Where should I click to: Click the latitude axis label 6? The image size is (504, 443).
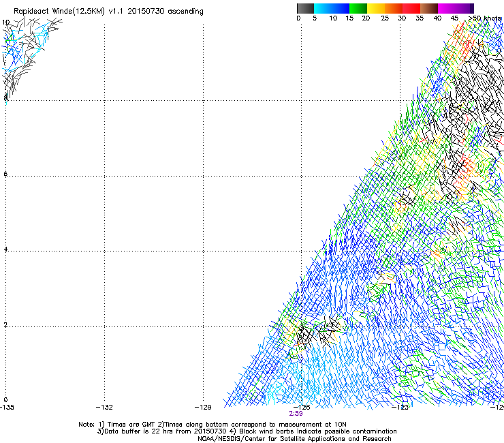(5, 174)
